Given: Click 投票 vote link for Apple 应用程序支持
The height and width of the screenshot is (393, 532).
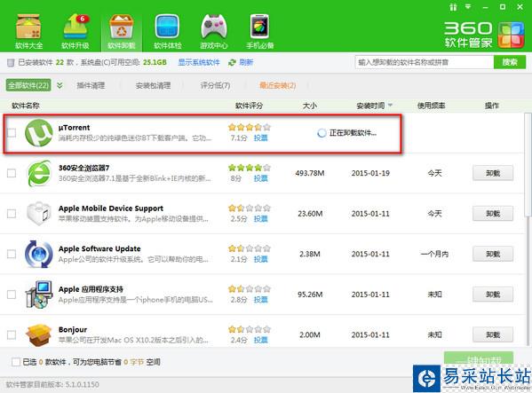Looking at the screenshot, I should tap(260, 300).
